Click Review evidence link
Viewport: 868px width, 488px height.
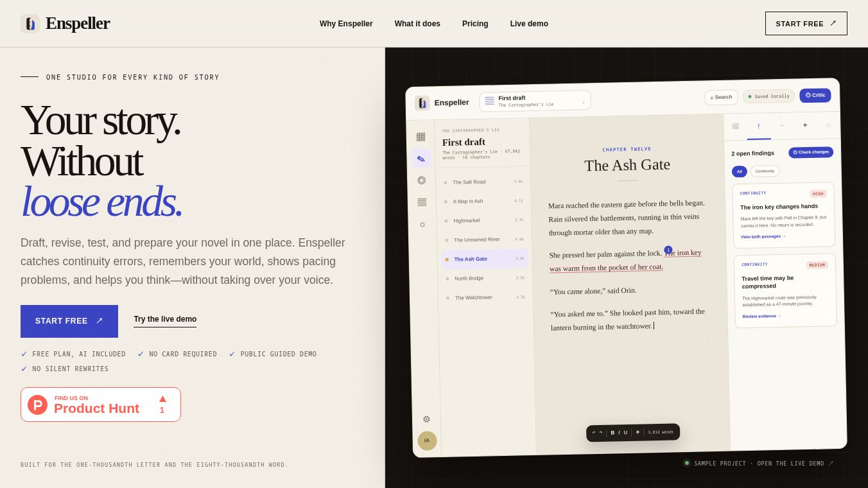pos(761,316)
